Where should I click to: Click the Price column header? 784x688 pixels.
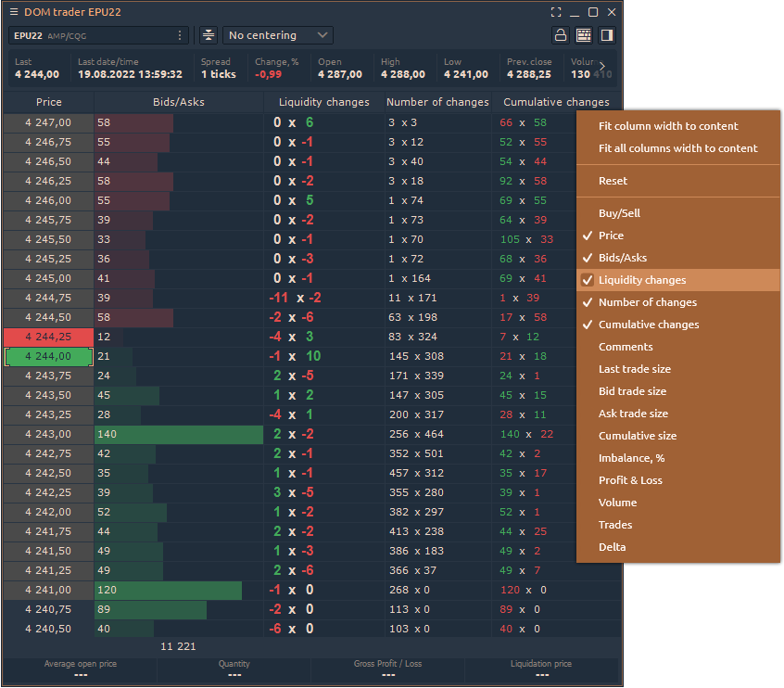pos(49,102)
